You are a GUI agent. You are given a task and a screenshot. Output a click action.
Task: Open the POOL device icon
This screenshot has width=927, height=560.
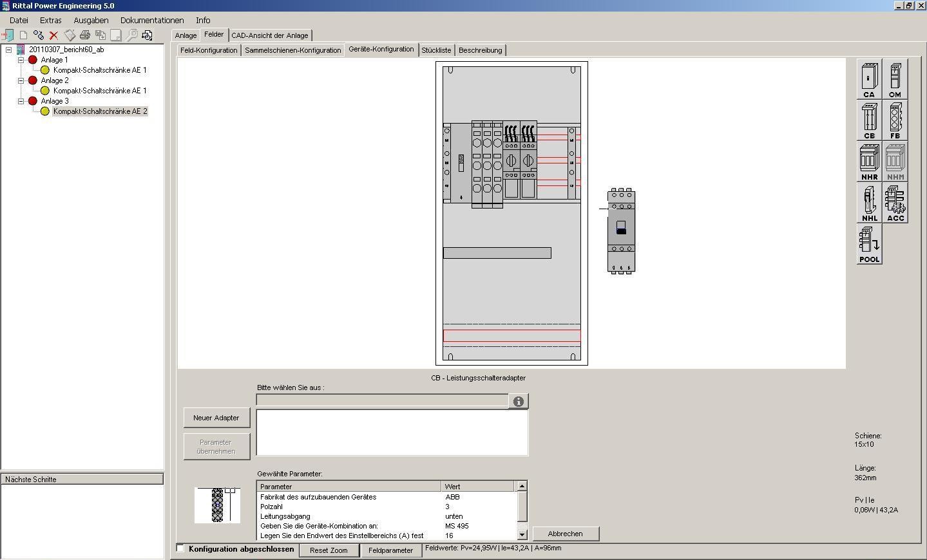[869, 245]
